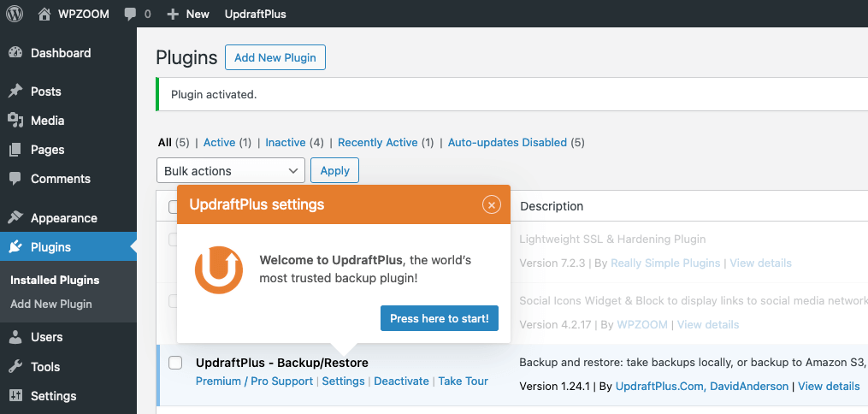
Task: Filter plugins by Inactive
Action: click(x=286, y=142)
